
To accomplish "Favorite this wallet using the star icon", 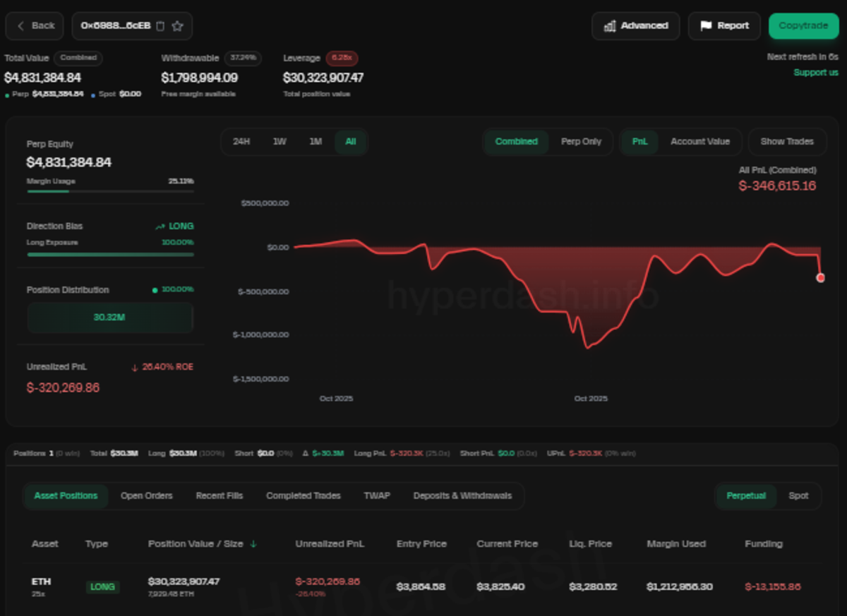I will coord(178,26).
